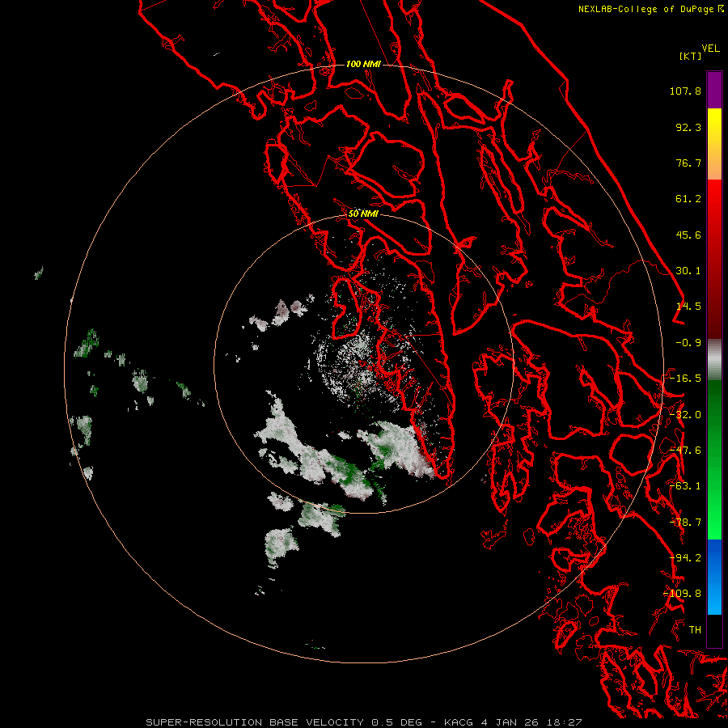Select the -16.5 velocity scale label
This screenshot has width=728, height=728.
tap(685, 379)
